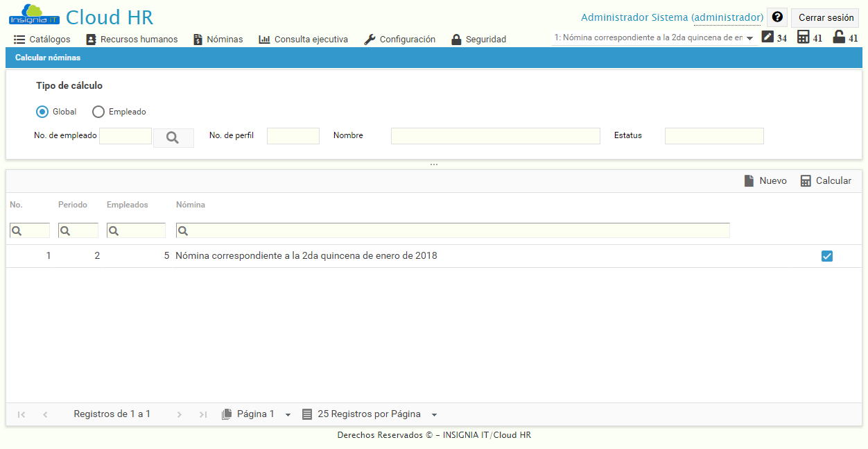Select the Global calculation type
868x449 pixels.
pyautogui.click(x=42, y=112)
